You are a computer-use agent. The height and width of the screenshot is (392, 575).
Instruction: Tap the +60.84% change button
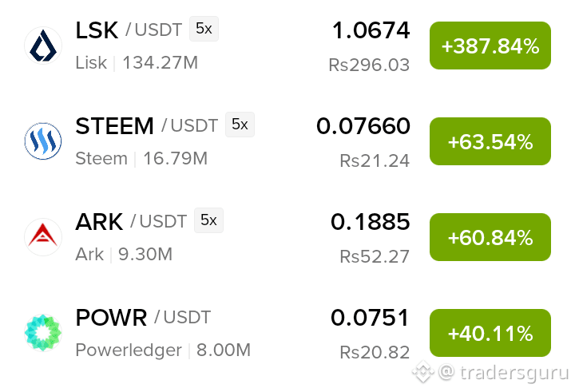(490, 237)
